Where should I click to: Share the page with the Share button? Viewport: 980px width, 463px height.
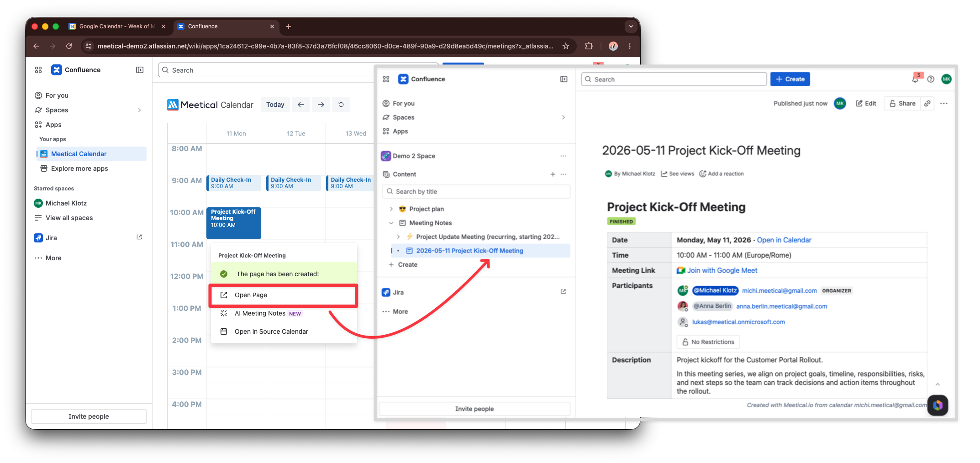click(x=902, y=104)
